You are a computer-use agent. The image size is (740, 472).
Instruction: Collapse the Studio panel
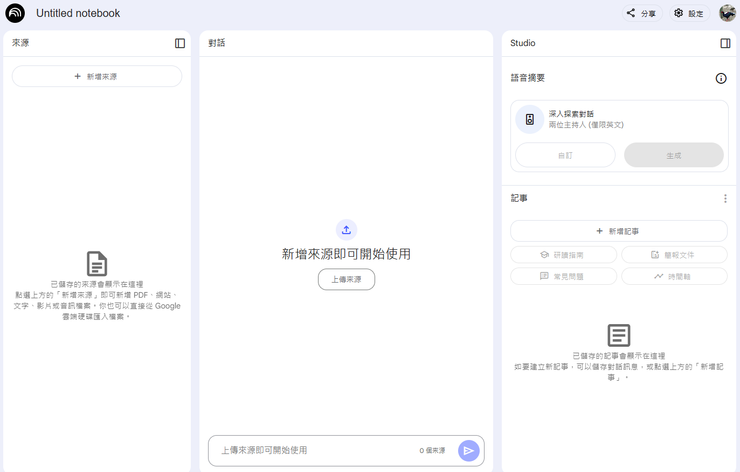pos(725,43)
